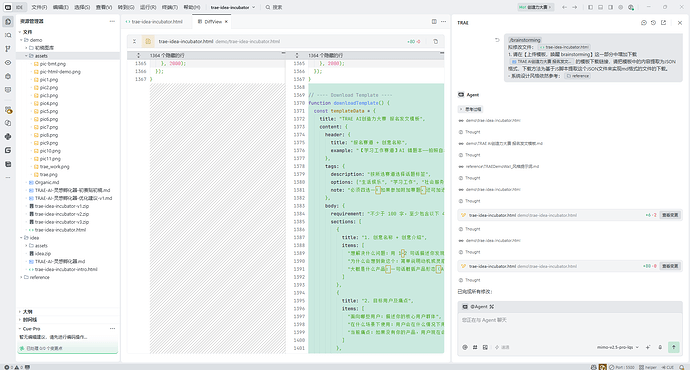Click the microphone voice input icon
Screen dimensions: 690x370
pyautogui.click(x=660, y=347)
